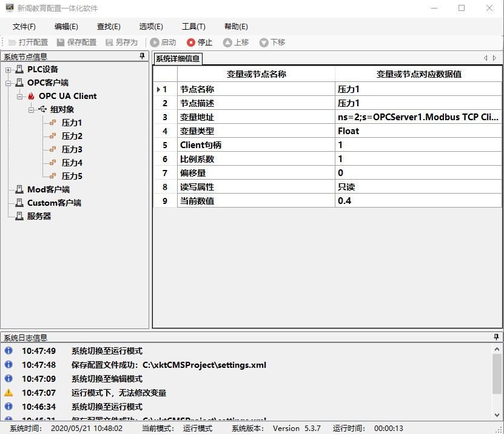Click the 下移 move-down toolbar icon
Screen dimensions: 504x434
pos(264,42)
